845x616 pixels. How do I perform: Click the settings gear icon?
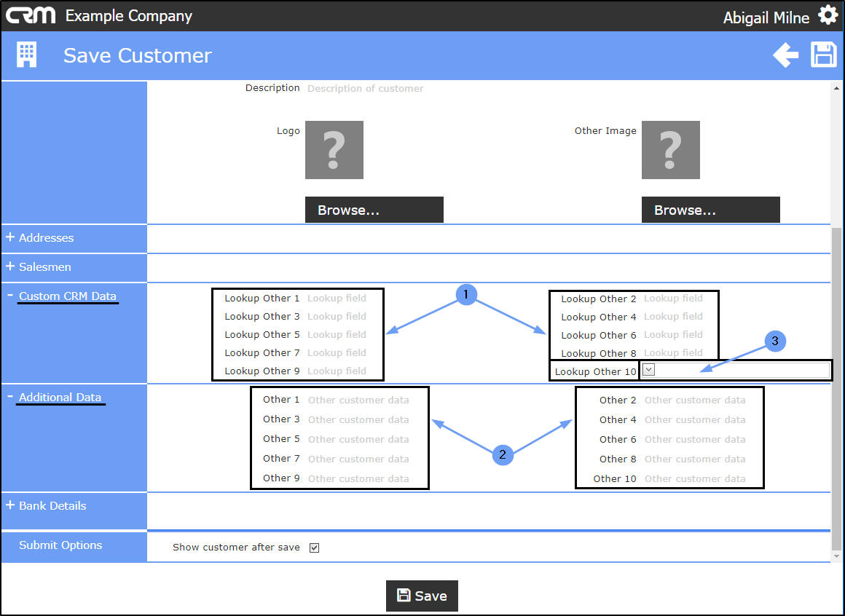point(828,15)
